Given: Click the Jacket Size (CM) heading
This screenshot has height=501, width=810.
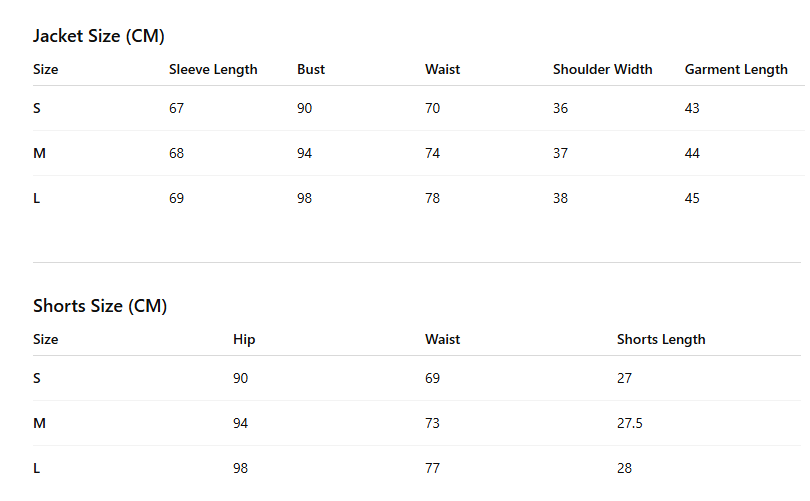Looking at the screenshot, I should pos(99,36).
